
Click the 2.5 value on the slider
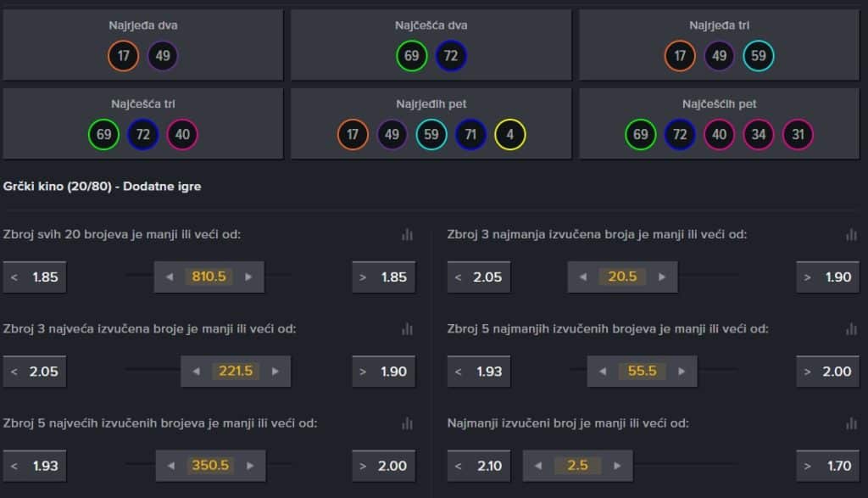point(577,465)
